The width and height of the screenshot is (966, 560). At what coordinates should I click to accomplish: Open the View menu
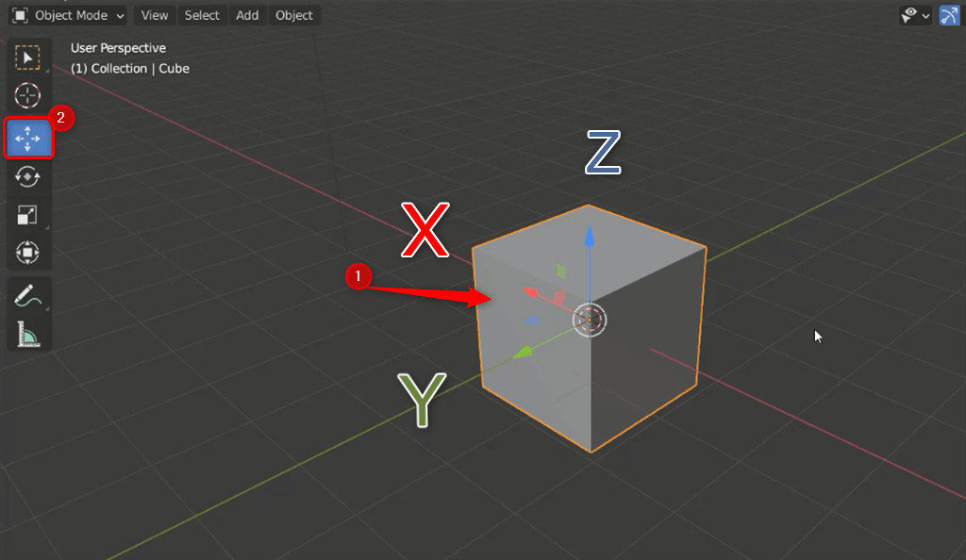(155, 15)
